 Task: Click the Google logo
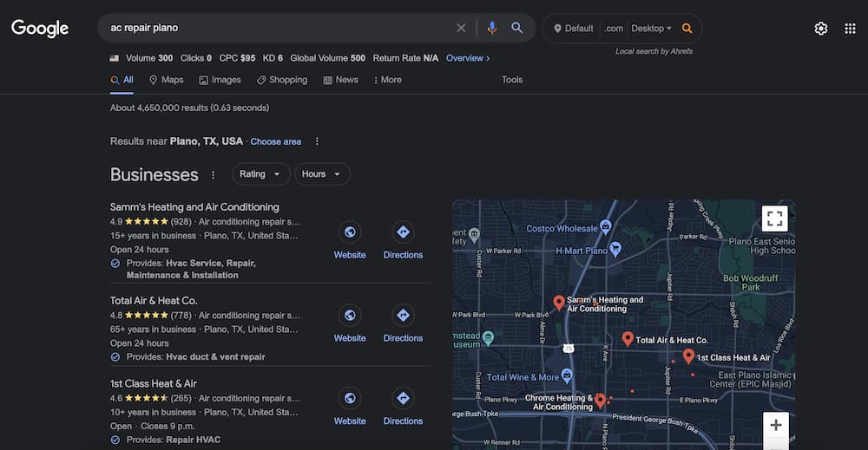pyautogui.click(x=40, y=29)
